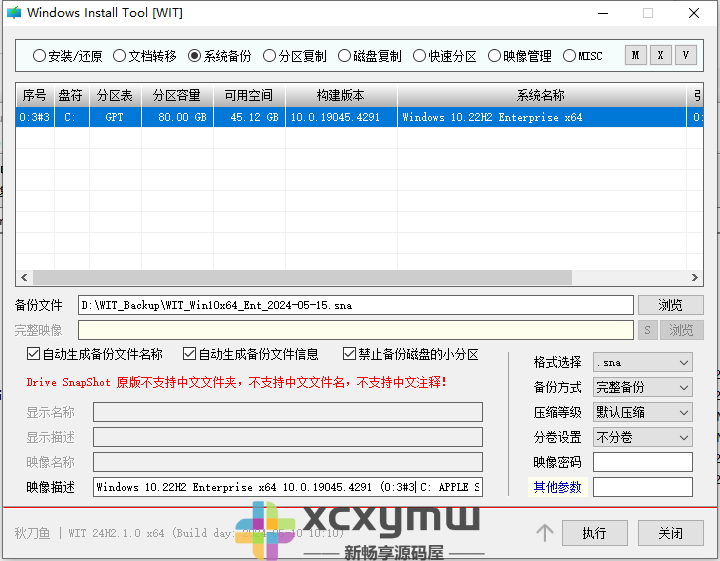Click the V button in top toolbar
The image size is (720, 561).
point(686,56)
